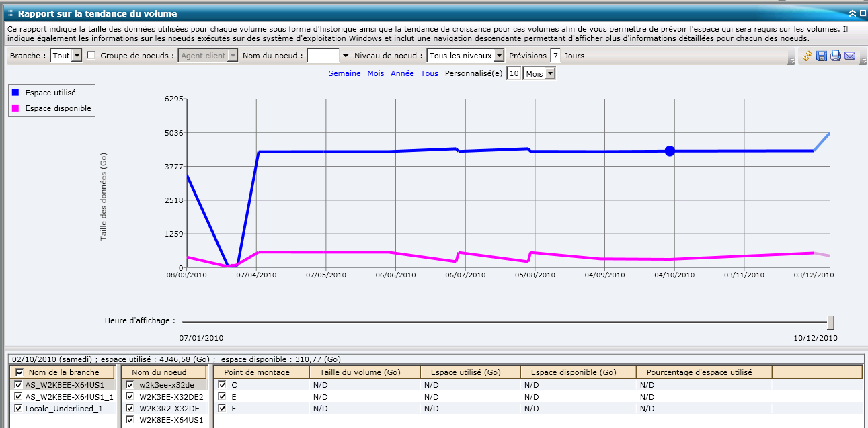Click the 10/12/2010 slider end date

click(816, 338)
